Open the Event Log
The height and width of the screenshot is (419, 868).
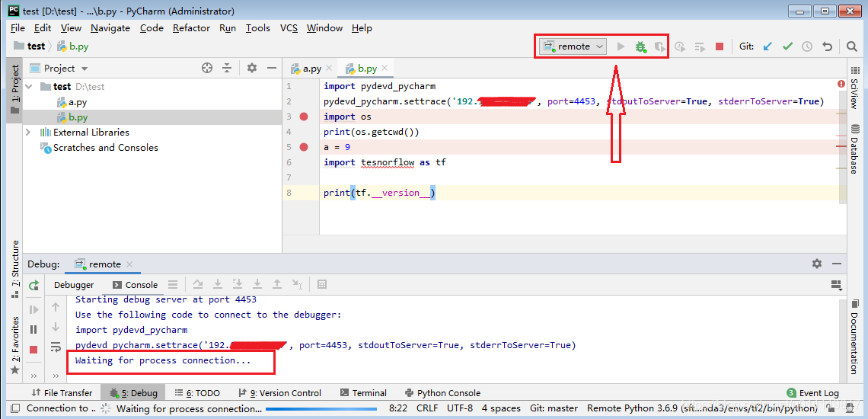pyautogui.click(x=813, y=392)
